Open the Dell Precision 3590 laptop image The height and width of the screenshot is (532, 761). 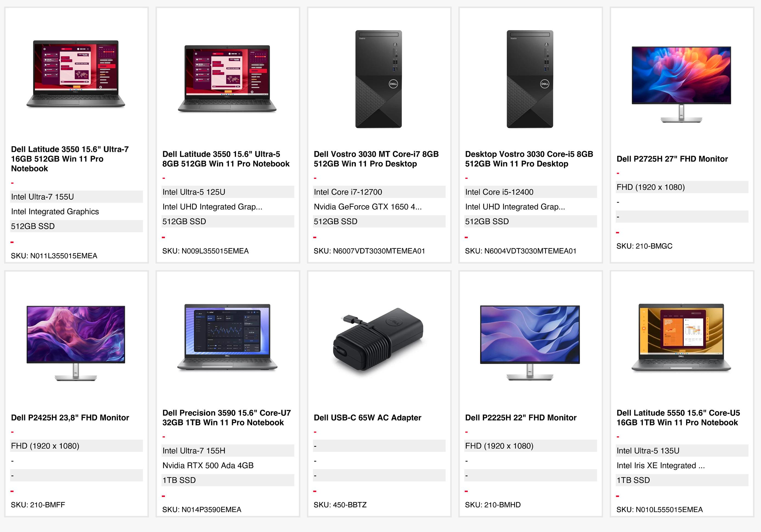[227, 337]
